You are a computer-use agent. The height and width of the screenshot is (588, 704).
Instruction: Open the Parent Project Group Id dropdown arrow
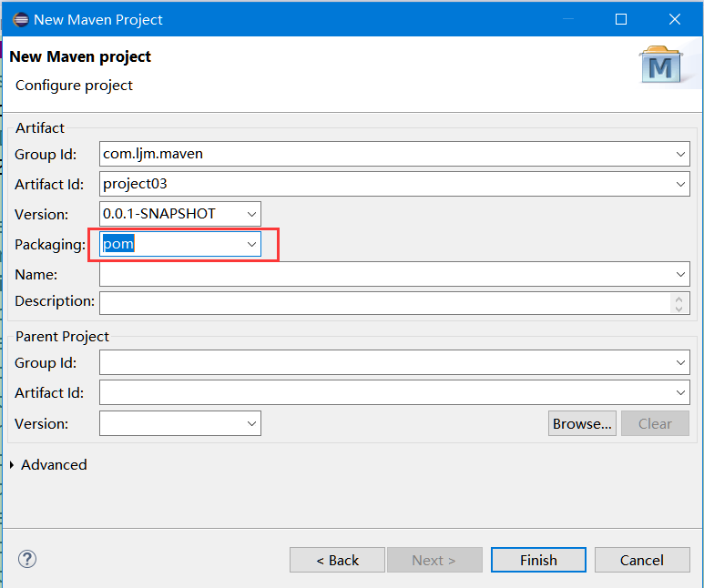tap(680, 362)
